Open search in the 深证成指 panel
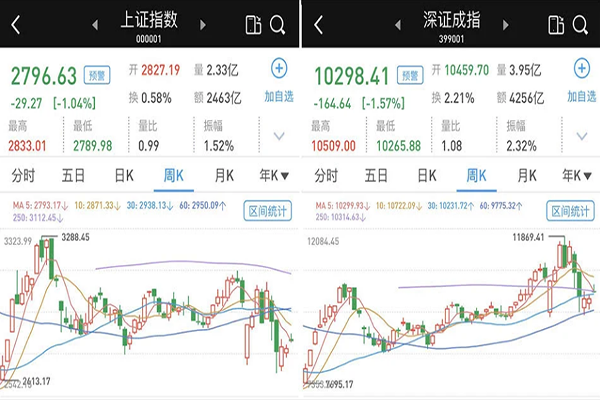 coord(579,24)
